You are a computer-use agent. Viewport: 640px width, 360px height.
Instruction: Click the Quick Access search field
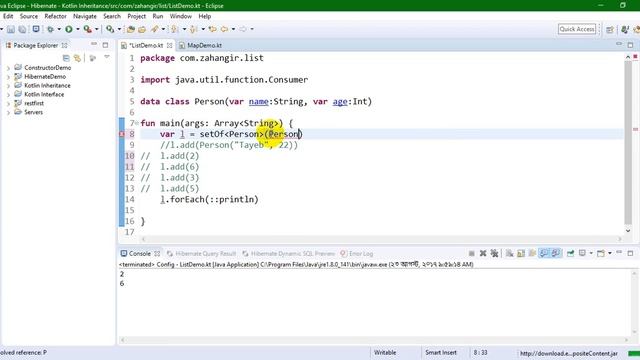(577, 29)
